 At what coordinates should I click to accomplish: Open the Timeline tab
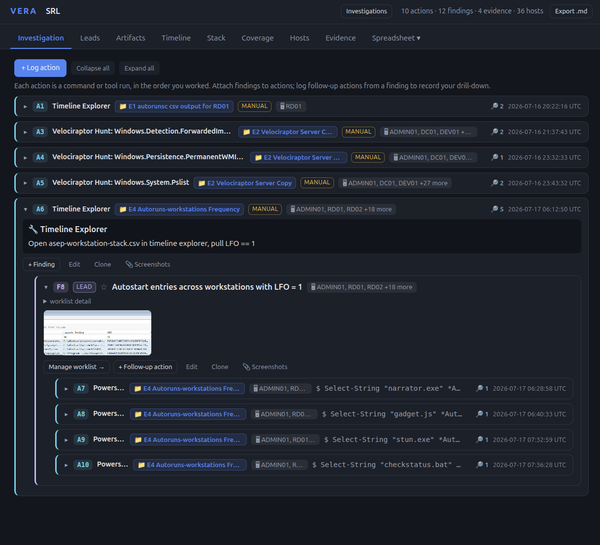pyautogui.click(x=176, y=38)
